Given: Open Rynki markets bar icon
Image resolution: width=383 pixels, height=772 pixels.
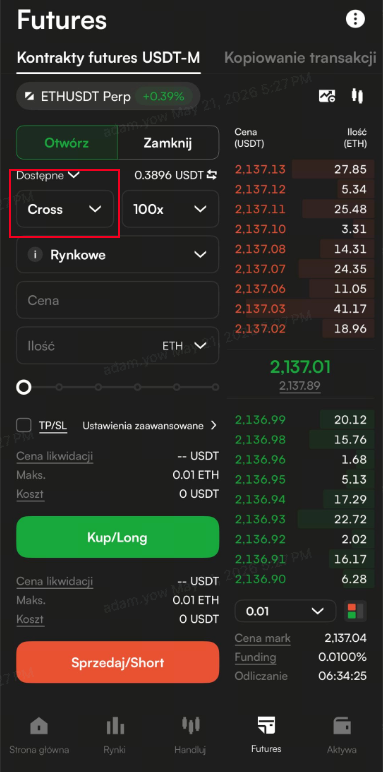Looking at the screenshot, I should tap(115, 726).
